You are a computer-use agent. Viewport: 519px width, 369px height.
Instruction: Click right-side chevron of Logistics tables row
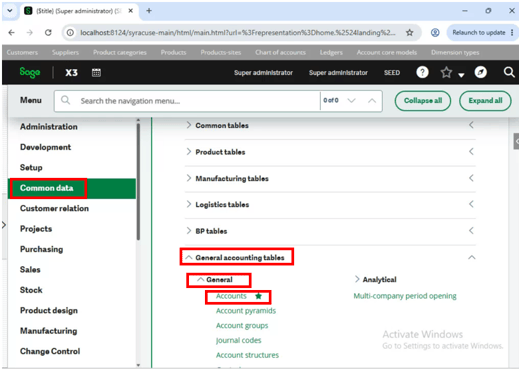(471, 204)
